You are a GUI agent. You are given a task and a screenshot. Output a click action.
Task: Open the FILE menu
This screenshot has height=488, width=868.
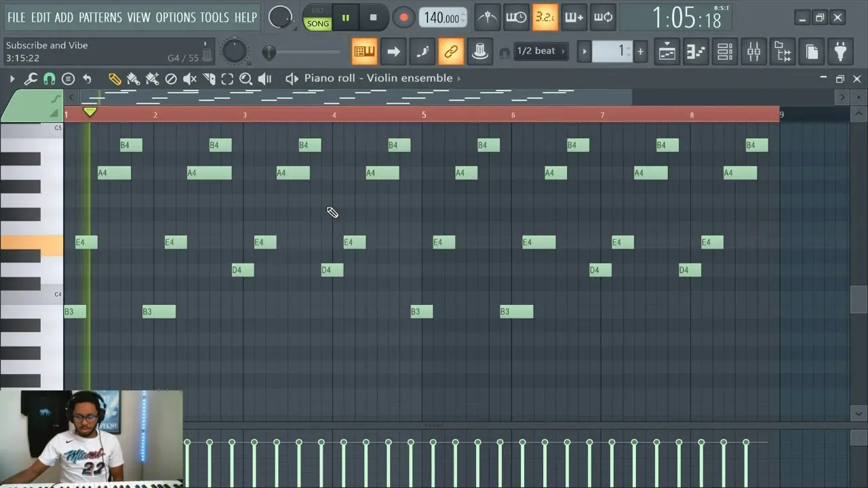pos(16,18)
